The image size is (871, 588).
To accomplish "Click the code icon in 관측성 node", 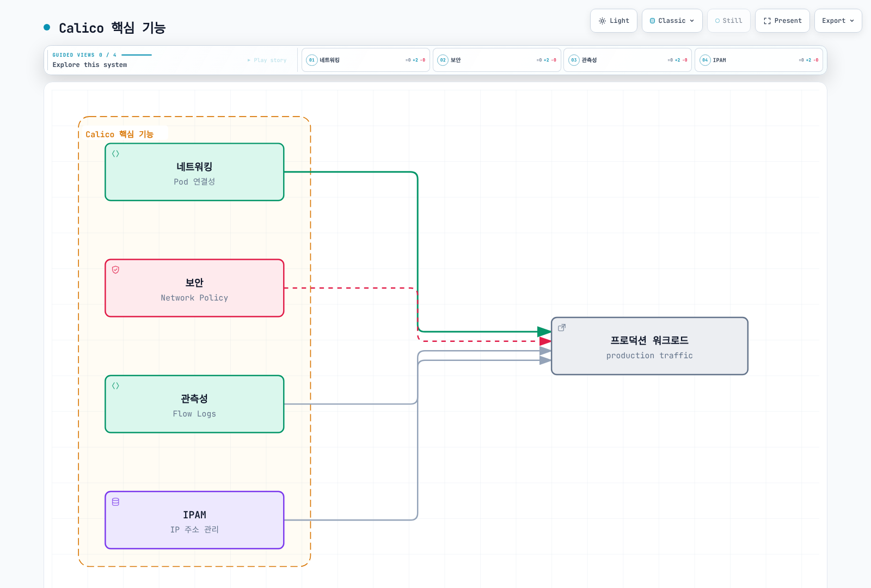I will [x=115, y=386].
